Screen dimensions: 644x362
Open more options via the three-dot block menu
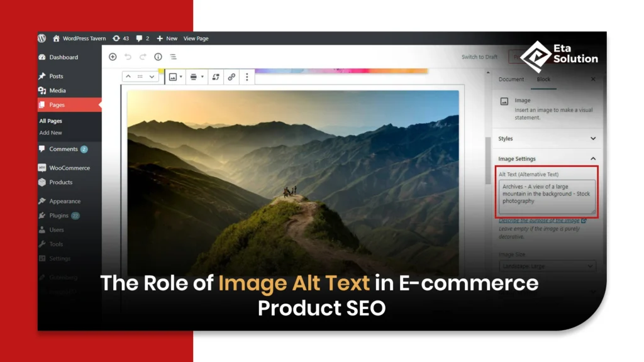point(246,76)
